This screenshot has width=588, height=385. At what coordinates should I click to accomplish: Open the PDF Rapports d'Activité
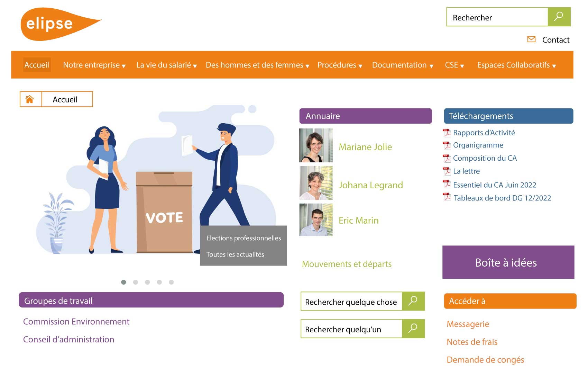click(484, 133)
